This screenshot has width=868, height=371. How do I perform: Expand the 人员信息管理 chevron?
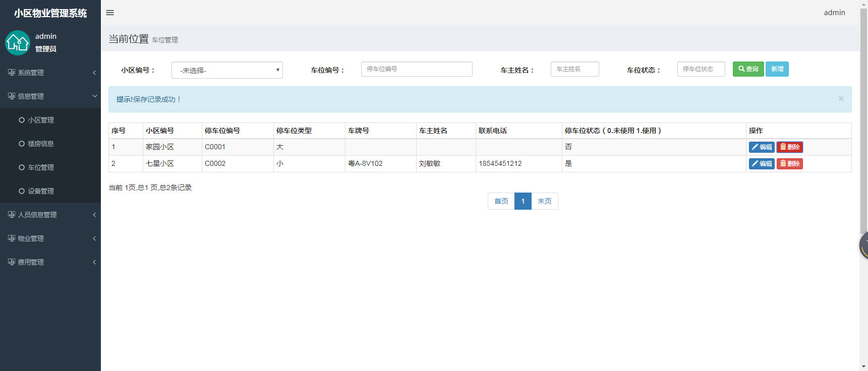[94, 215]
